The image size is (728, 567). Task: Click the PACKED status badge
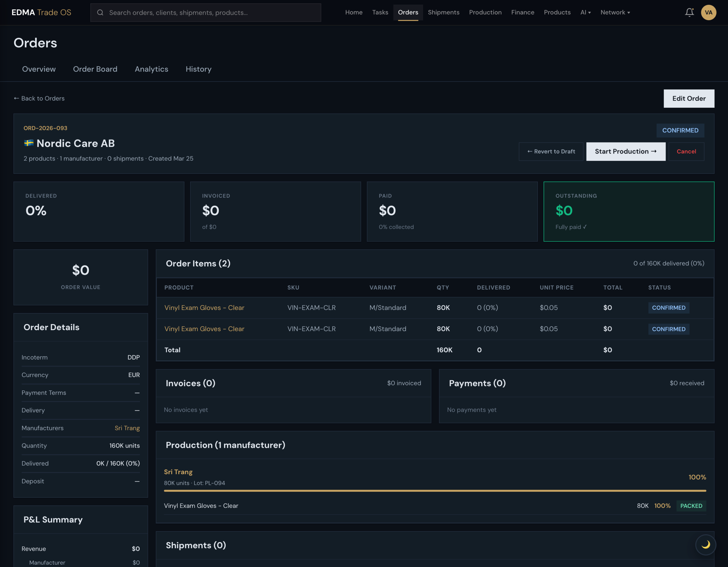click(x=691, y=506)
